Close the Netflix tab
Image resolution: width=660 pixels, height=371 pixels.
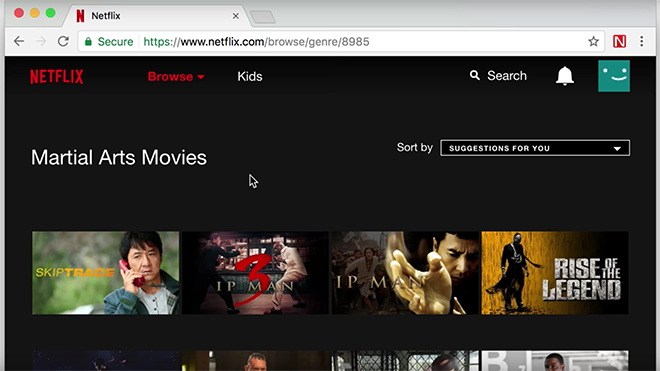coord(236,16)
